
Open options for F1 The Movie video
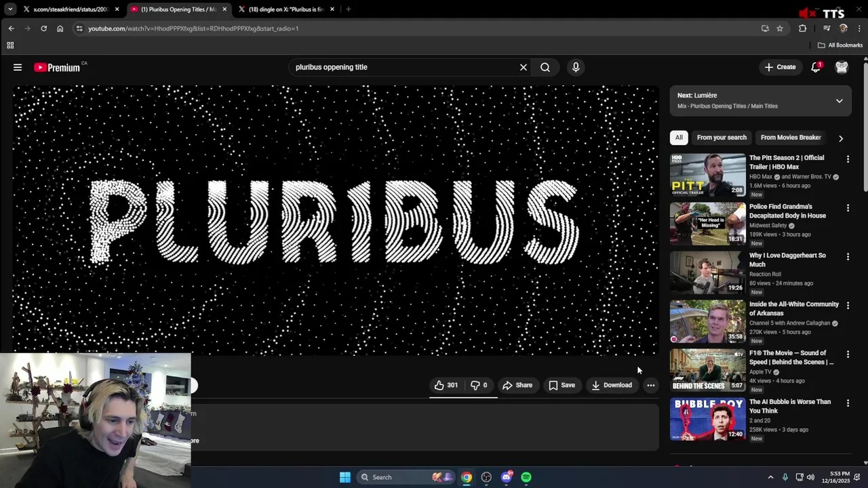(848, 354)
